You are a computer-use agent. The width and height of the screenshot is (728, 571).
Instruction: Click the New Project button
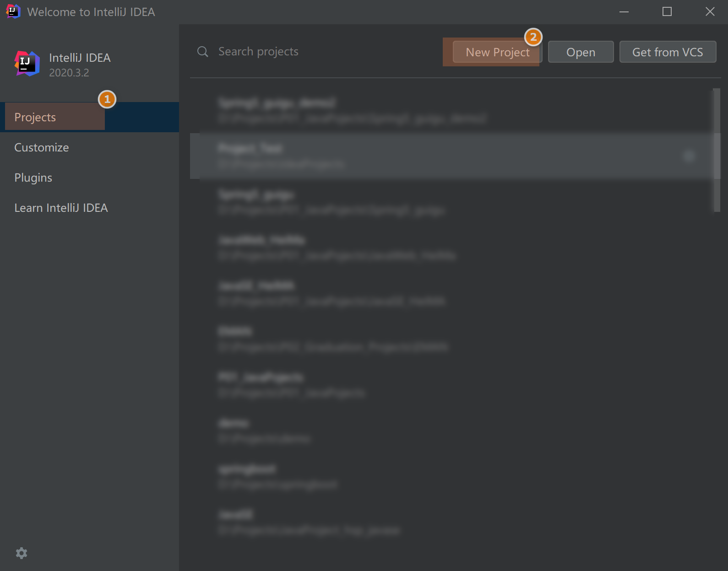tap(497, 52)
